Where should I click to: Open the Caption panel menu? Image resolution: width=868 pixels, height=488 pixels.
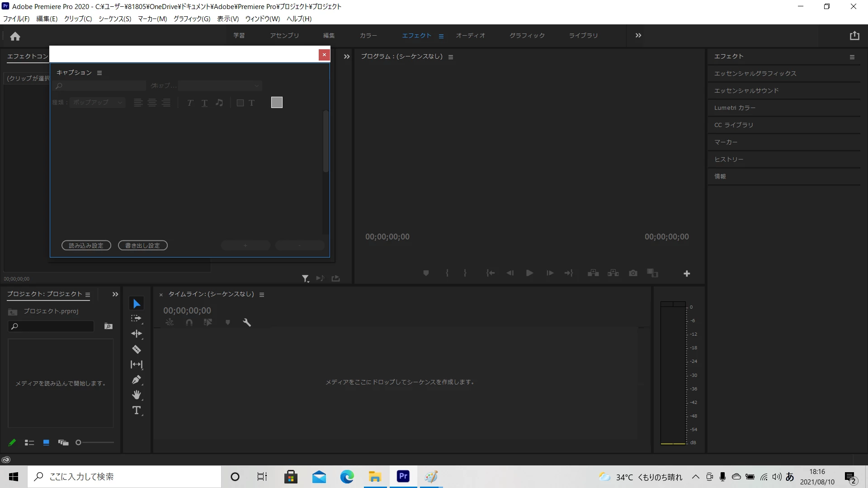(x=99, y=73)
